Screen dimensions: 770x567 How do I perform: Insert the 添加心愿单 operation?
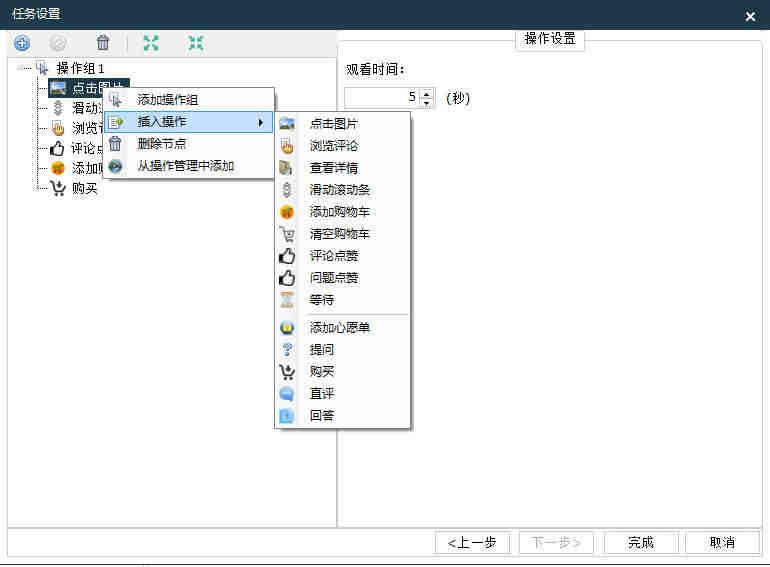[342, 327]
